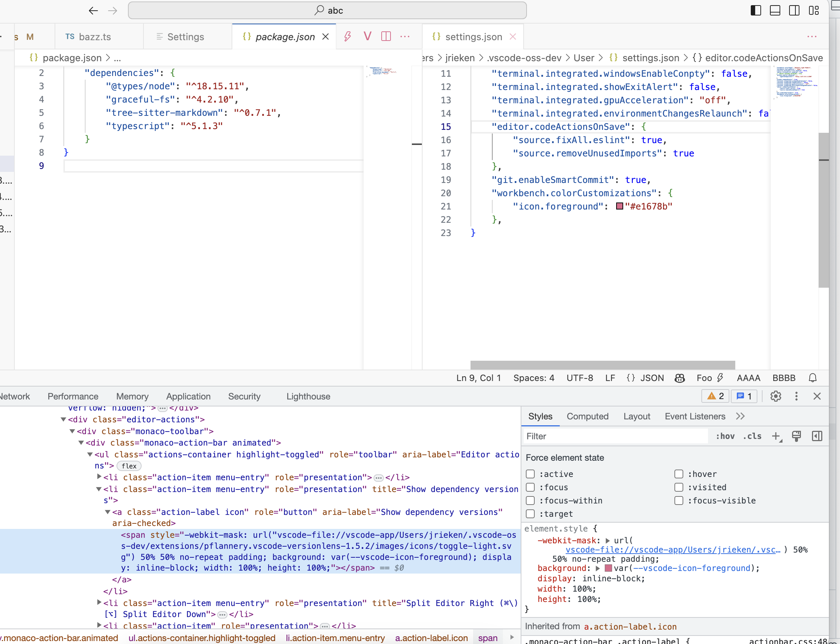The width and height of the screenshot is (840, 644).
Task: Expand the background var() value arrow
Action: (x=597, y=568)
